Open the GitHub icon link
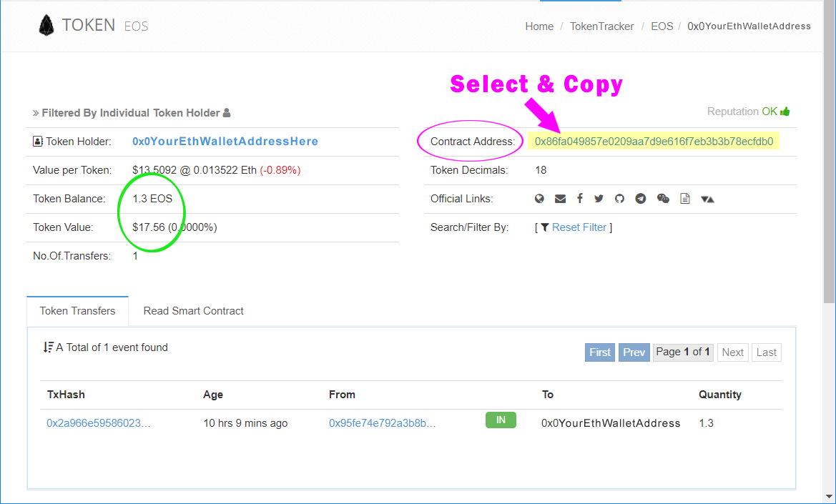This screenshot has width=836, height=504. (x=619, y=199)
